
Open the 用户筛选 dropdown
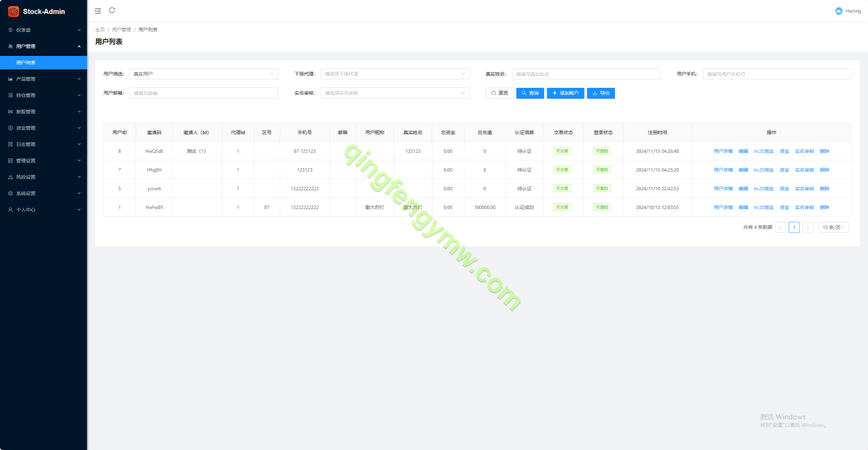(203, 74)
